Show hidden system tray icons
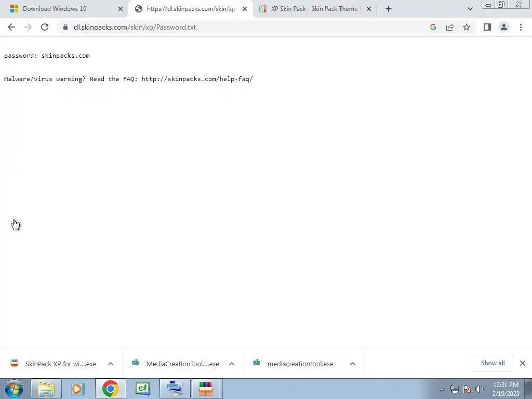This screenshot has height=399, width=532. click(442, 389)
